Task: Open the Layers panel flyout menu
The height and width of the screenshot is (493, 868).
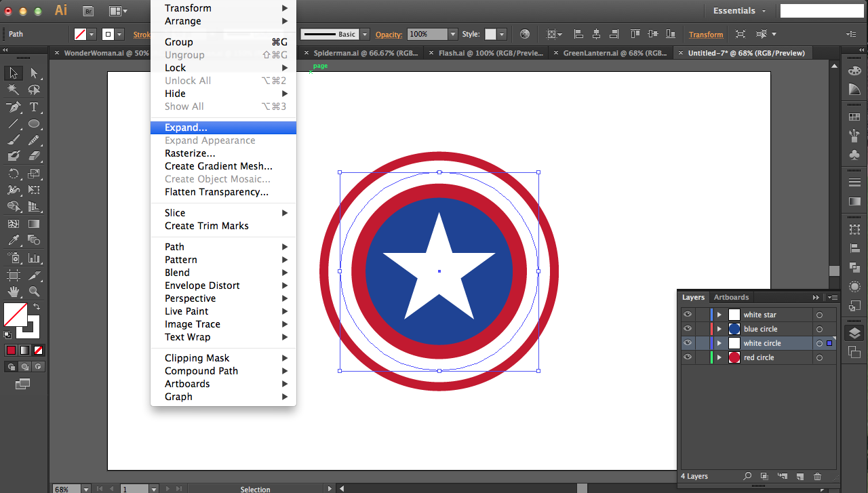Action: [832, 298]
